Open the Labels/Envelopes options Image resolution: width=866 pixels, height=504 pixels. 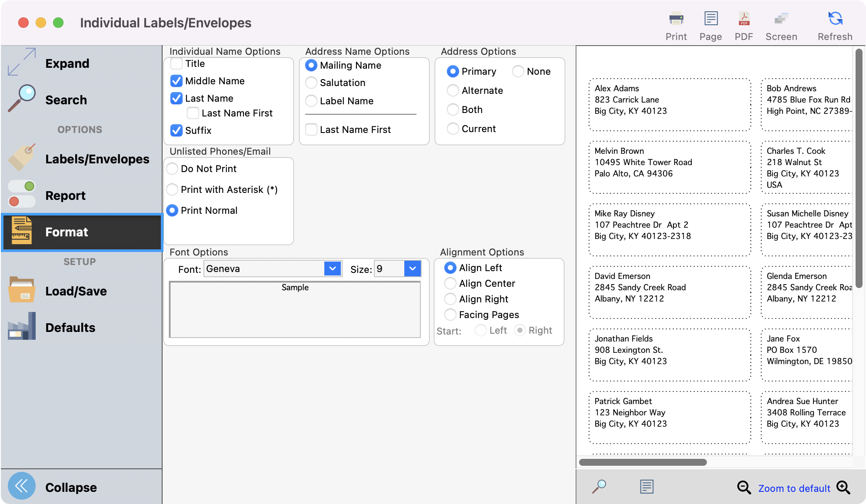tap(97, 159)
